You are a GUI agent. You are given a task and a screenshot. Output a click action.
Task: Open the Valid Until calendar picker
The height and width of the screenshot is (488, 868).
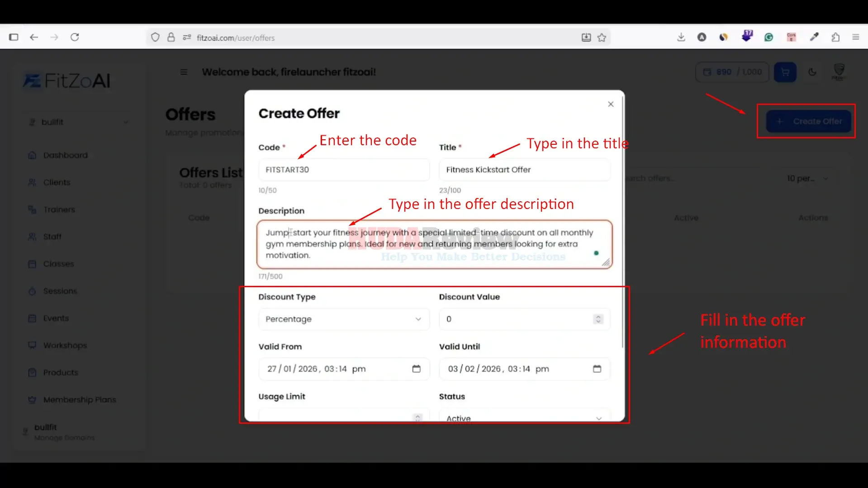click(x=597, y=369)
